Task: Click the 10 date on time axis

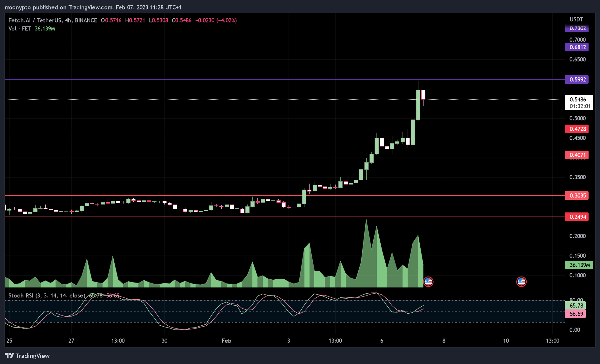Action: click(x=506, y=341)
